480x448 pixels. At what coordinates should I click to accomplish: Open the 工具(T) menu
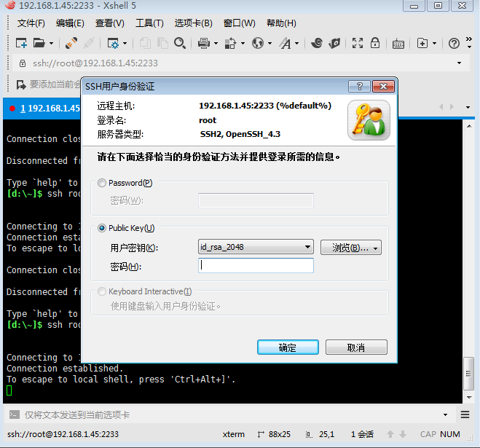(149, 23)
